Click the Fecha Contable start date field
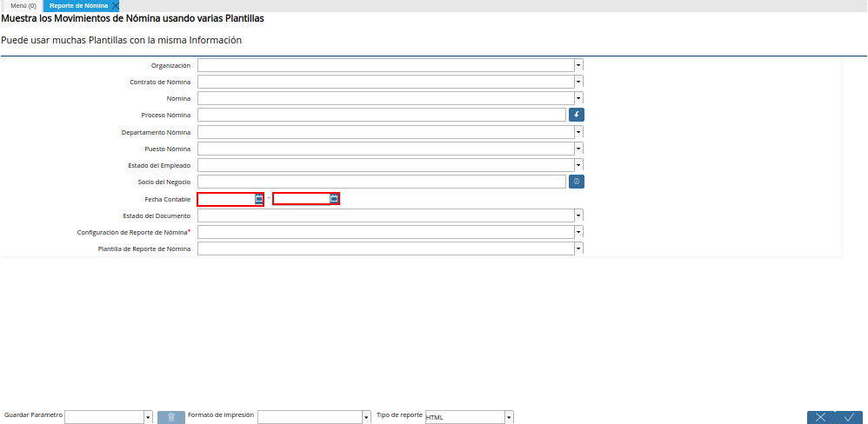Screen dimensions: 868x424 226,199
